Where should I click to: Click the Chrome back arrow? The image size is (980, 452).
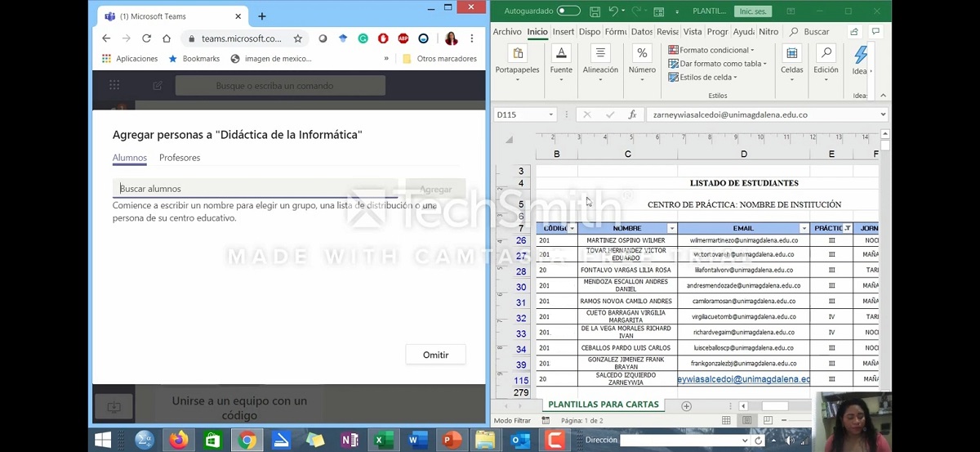point(106,38)
